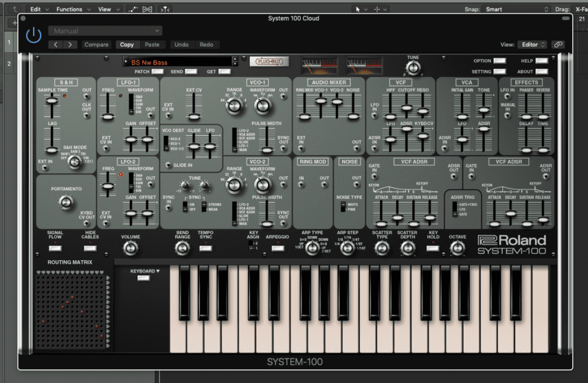Click the S&H OUT jack
This screenshot has height=383, width=588.
pyautogui.click(x=87, y=97)
